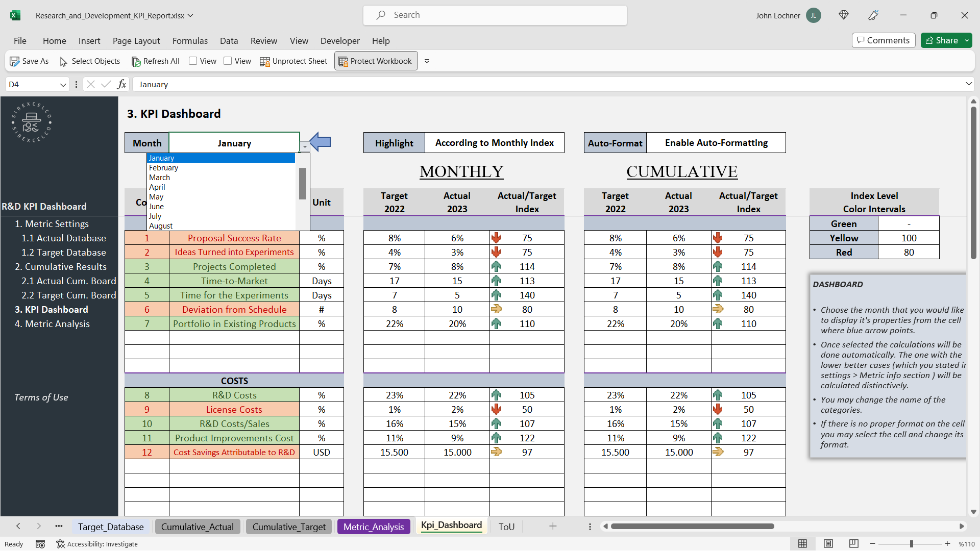The width and height of the screenshot is (980, 551).
Task: Click the Insert Function fx icon
Action: [x=121, y=84]
